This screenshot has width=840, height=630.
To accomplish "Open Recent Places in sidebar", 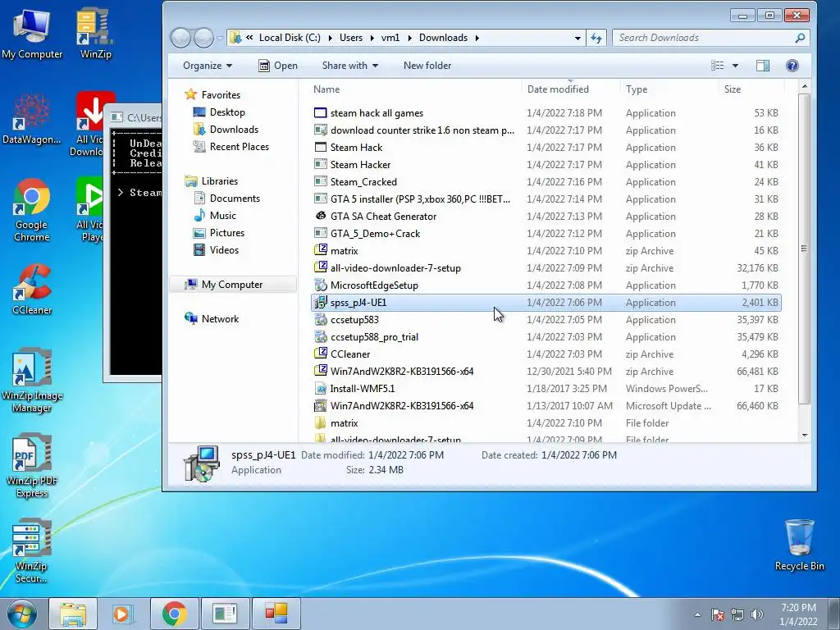I will [x=231, y=146].
